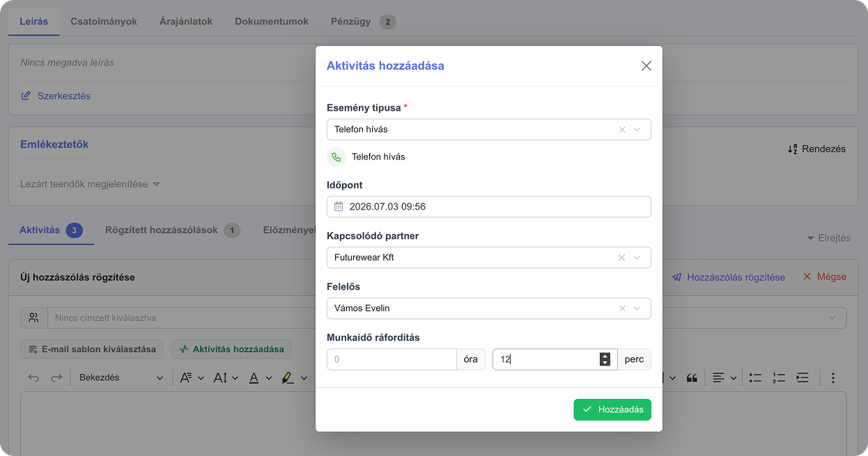The width and height of the screenshot is (868, 456).
Task: Click the Rendezés sort button
Action: coord(816,149)
